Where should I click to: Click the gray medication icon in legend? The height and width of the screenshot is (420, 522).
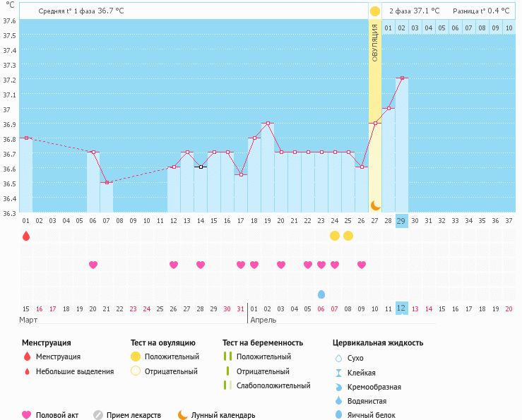click(98, 415)
